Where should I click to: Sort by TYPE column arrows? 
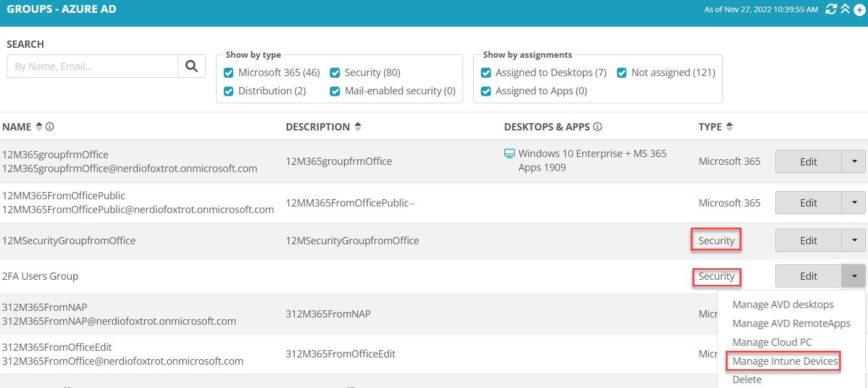pos(729,127)
